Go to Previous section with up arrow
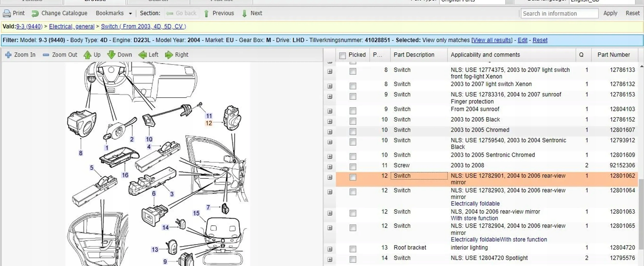The height and width of the screenshot is (266, 644). coord(206,13)
